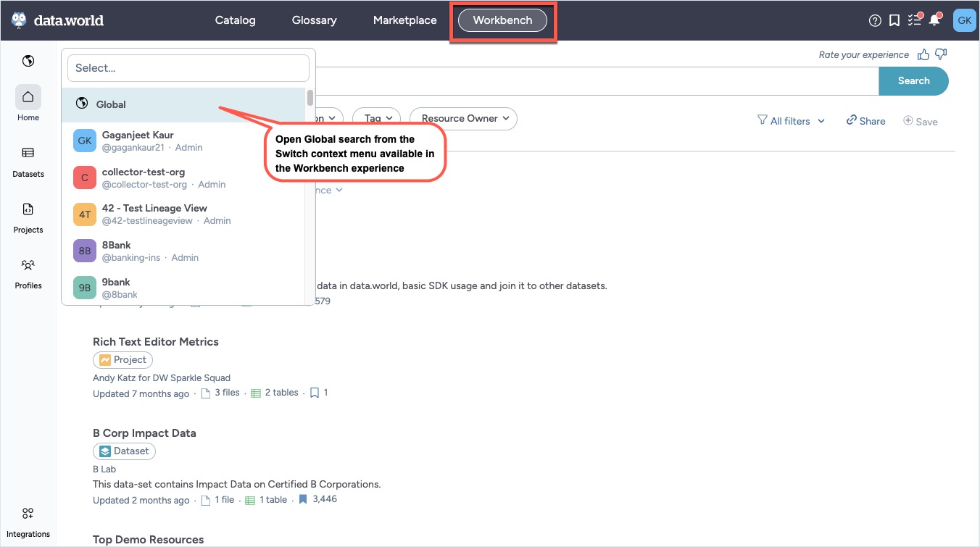Open Top Demo Resources result
Image resolution: width=980 pixels, height=547 pixels.
(x=148, y=540)
